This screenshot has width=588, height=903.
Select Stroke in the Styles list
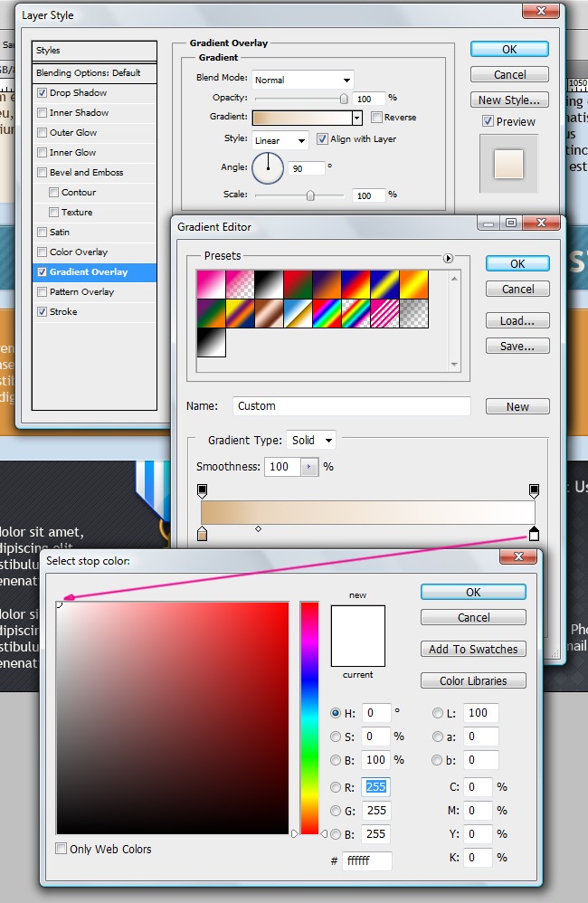click(x=63, y=312)
